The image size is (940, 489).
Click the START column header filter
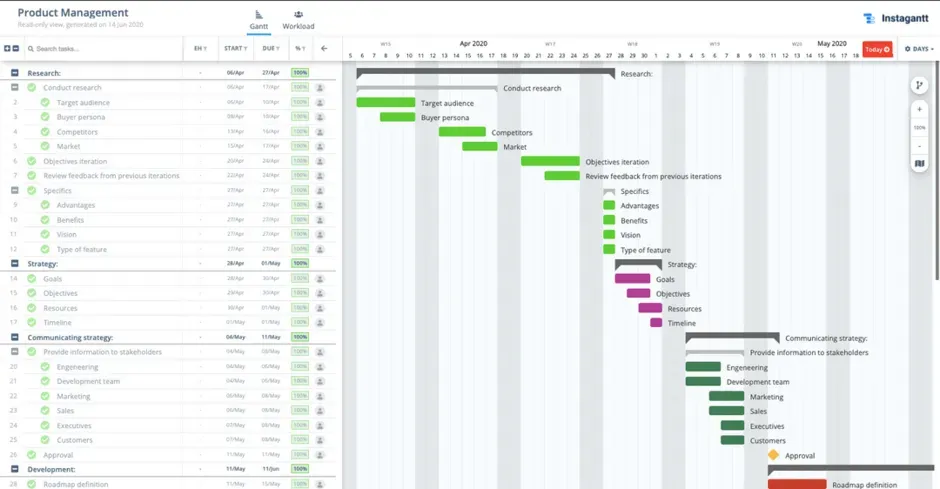click(x=236, y=49)
